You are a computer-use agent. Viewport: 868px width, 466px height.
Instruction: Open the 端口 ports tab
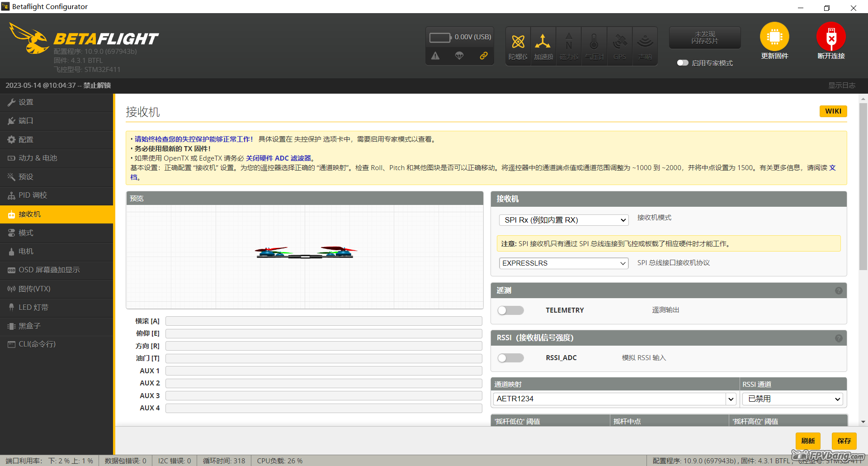[x=57, y=121]
